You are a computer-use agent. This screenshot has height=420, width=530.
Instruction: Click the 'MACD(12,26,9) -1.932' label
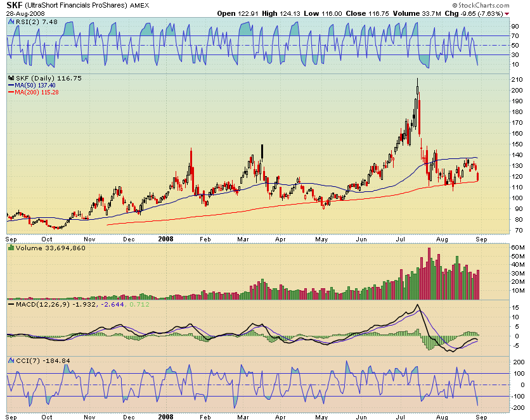point(55,304)
